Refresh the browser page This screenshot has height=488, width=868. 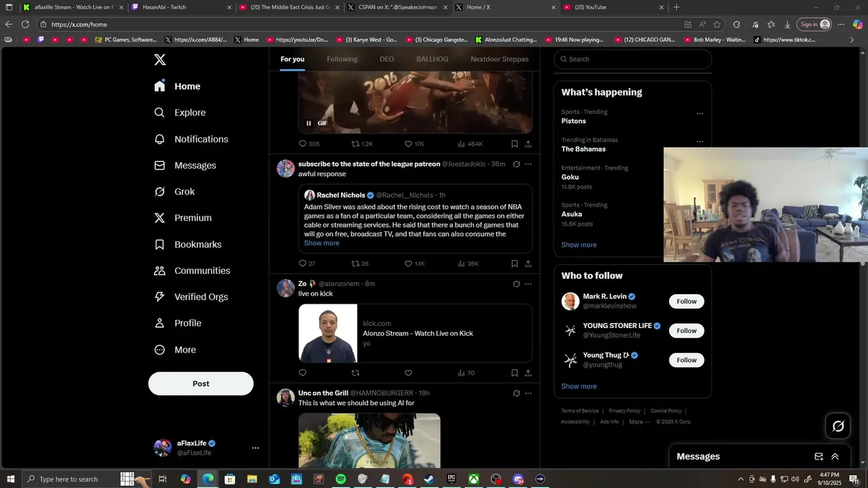pyautogui.click(x=25, y=24)
